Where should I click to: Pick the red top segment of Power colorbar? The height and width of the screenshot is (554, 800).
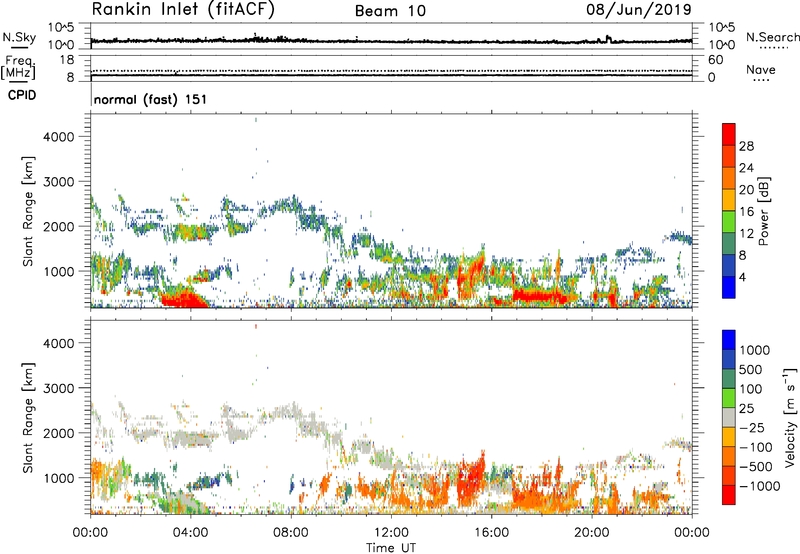(729, 134)
